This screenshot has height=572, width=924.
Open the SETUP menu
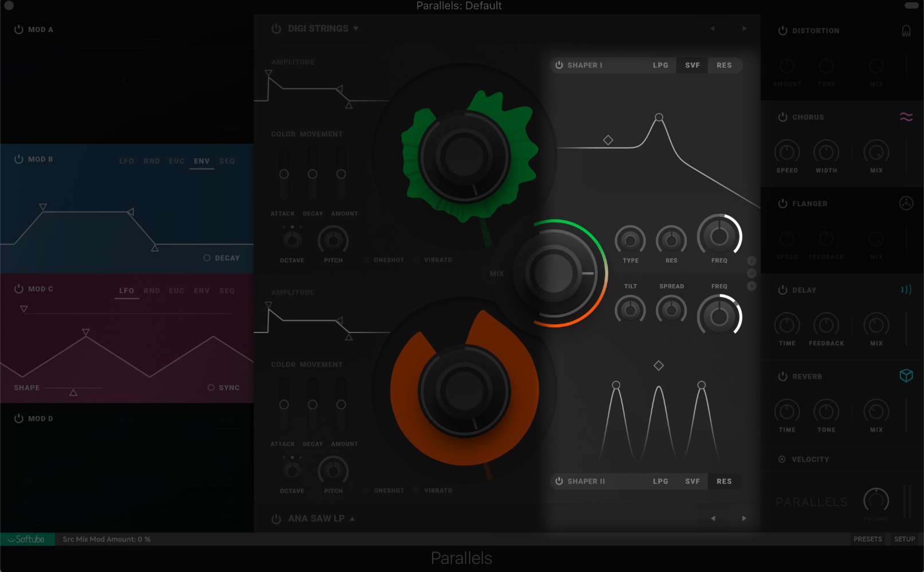pos(905,539)
